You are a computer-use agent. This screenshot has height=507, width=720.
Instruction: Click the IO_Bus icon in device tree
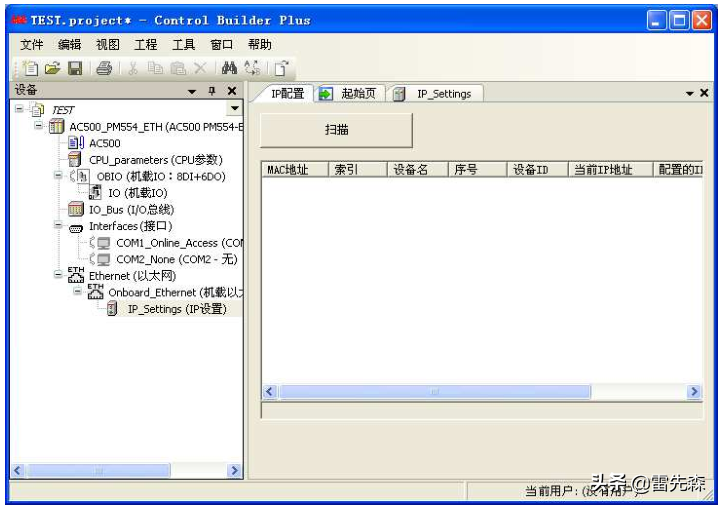76,210
